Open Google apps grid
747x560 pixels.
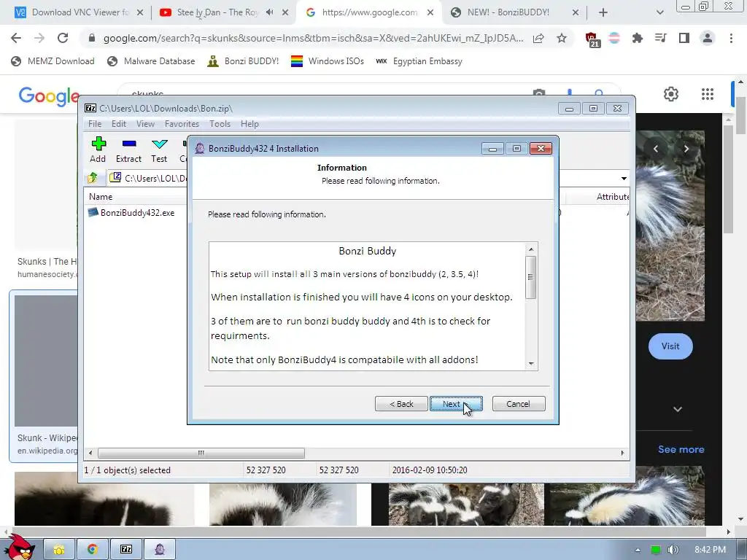click(708, 94)
